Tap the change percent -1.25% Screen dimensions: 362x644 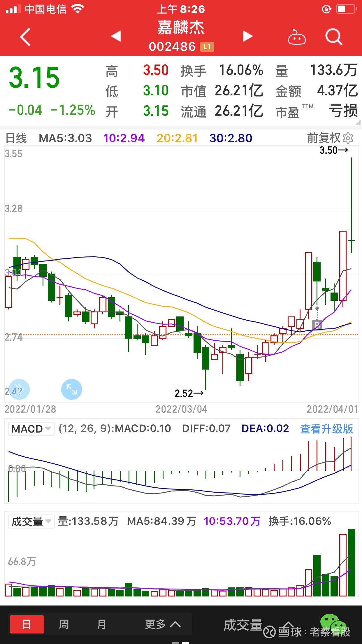click(73, 110)
